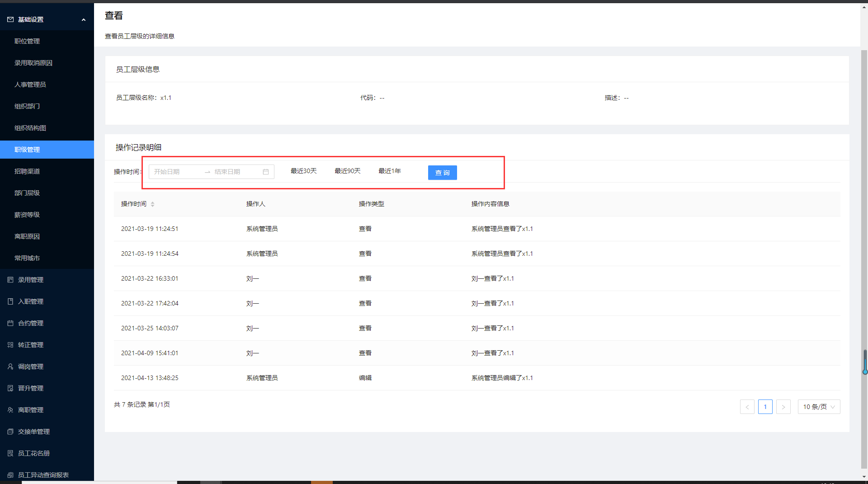
Task: Filter by 最近30天
Action: pos(304,171)
